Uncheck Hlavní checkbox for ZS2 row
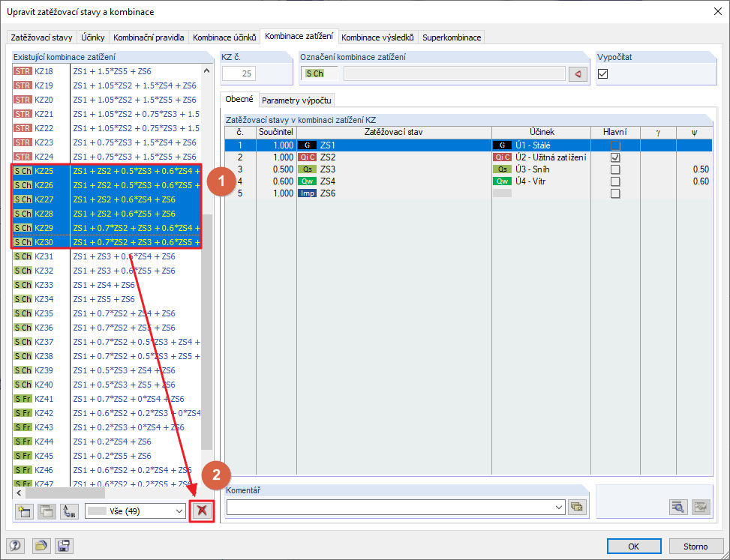 615,157
